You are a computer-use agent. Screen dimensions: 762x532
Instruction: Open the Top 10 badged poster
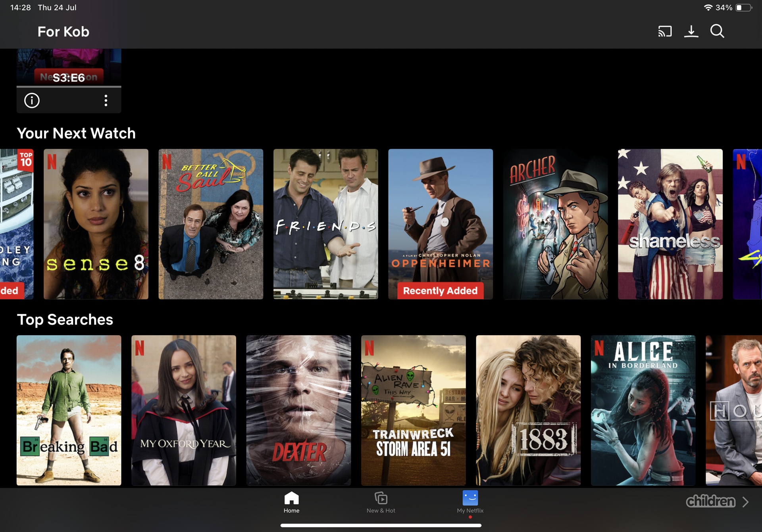(x=17, y=224)
